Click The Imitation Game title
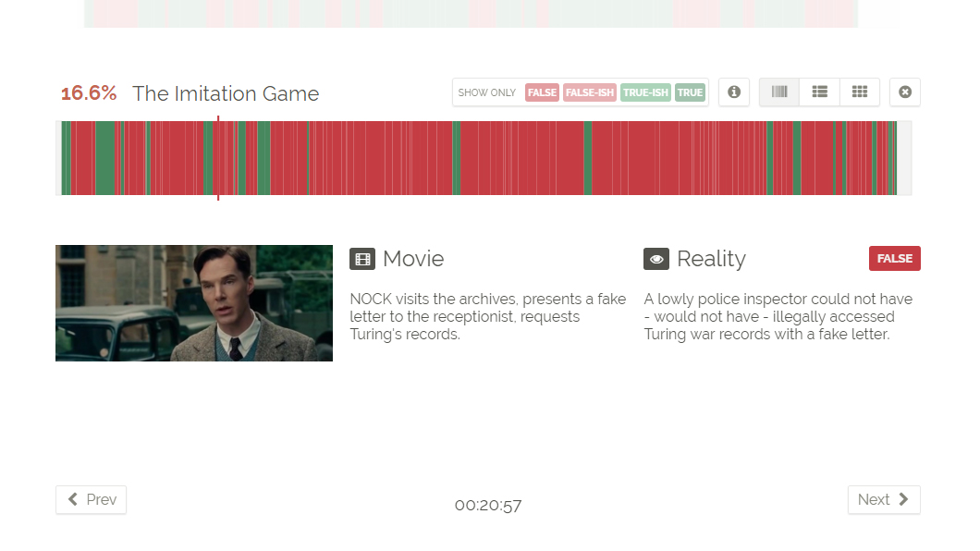 (226, 93)
